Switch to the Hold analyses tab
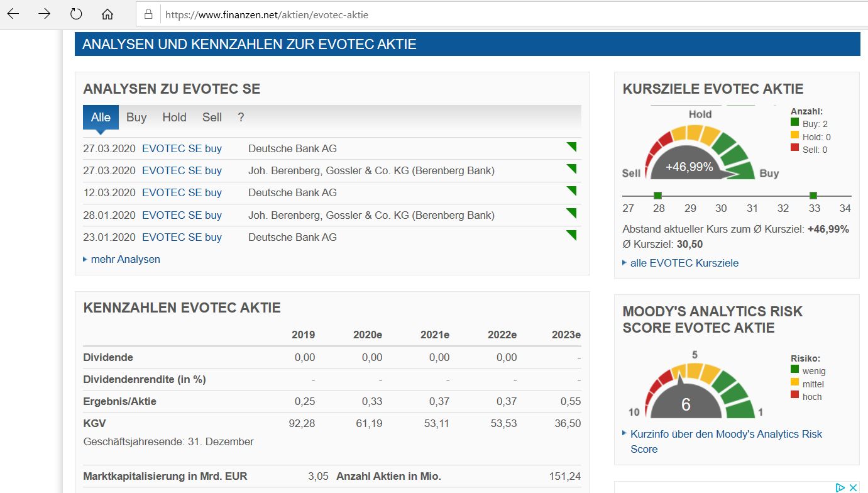868x493 pixels. (x=174, y=117)
